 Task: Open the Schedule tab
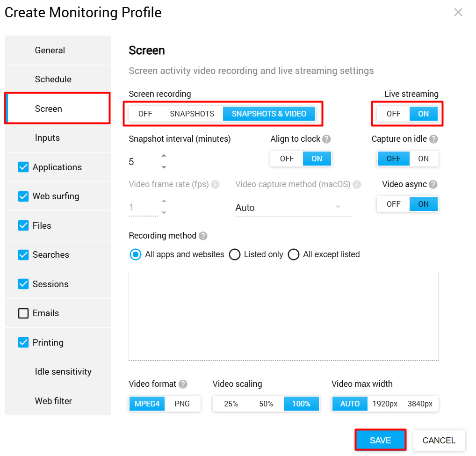tap(53, 79)
